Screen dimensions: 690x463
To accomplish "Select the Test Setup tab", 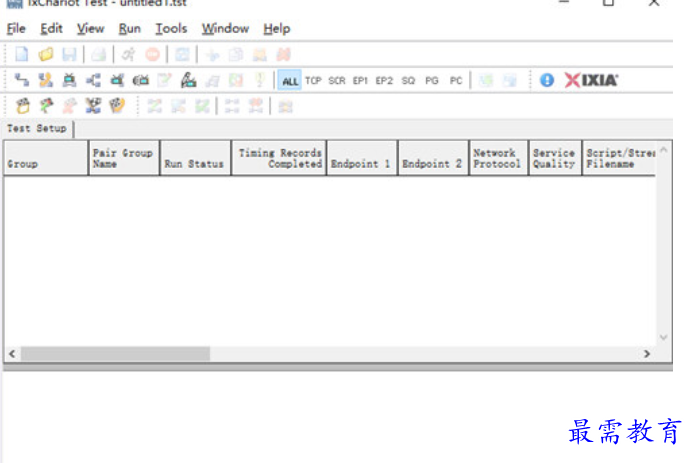I will pos(37,129).
